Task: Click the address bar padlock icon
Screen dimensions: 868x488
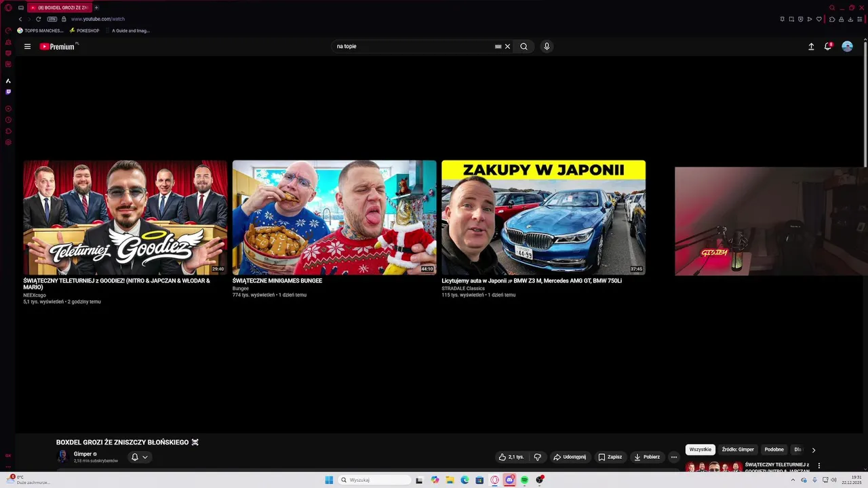Action: (x=64, y=19)
